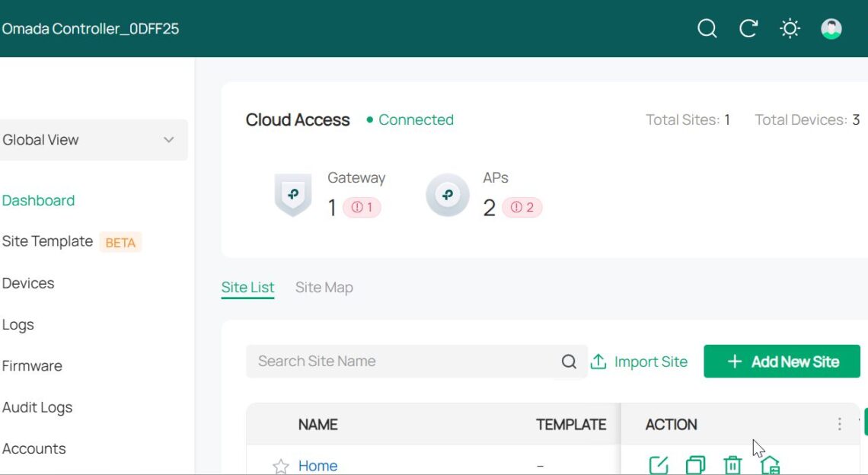The height and width of the screenshot is (475, 868).
Task: Delete the Home site with trash icon
Action: click(732, 464)
